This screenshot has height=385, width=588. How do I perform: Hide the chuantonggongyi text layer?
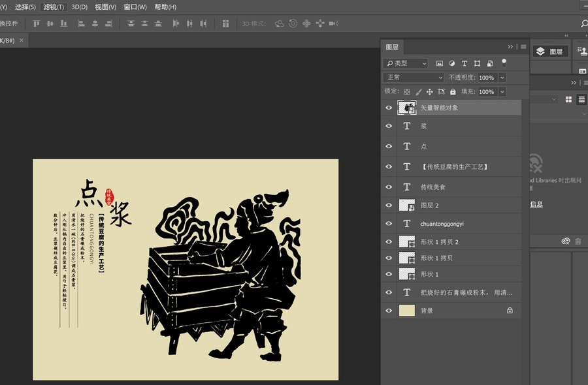(x=389, y=224)
